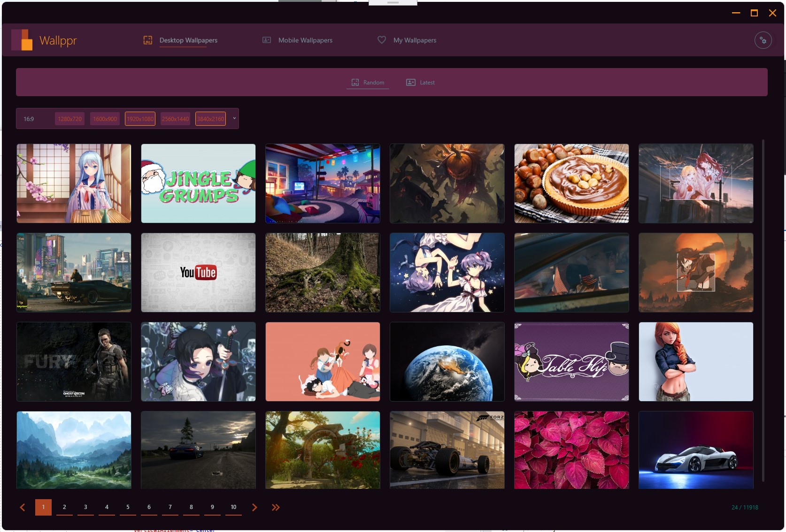This screenshot has width=786, height=532.
Task: Click the Wallppr logo icon
Action: 22,40
